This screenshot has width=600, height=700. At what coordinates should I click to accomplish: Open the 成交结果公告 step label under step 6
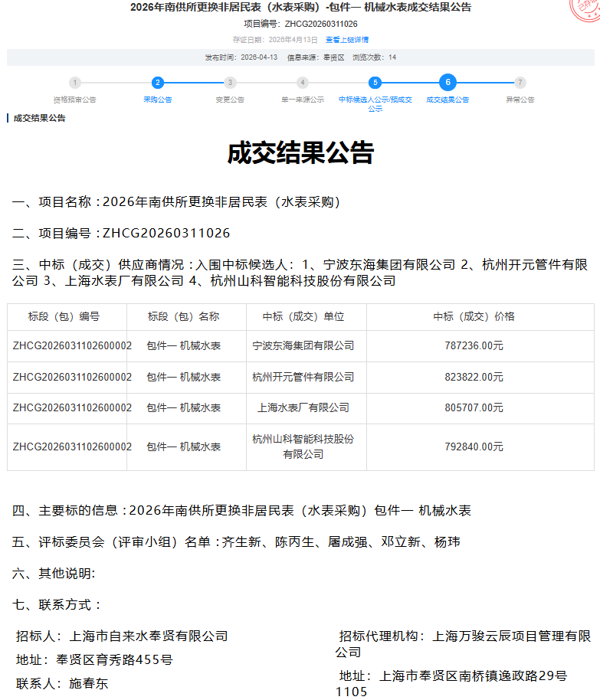pyautogui.click(x=448, y=100)
